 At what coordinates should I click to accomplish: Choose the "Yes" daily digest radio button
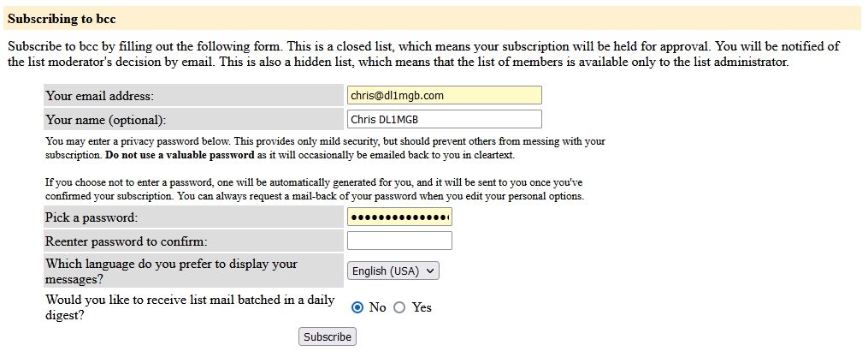399,307
